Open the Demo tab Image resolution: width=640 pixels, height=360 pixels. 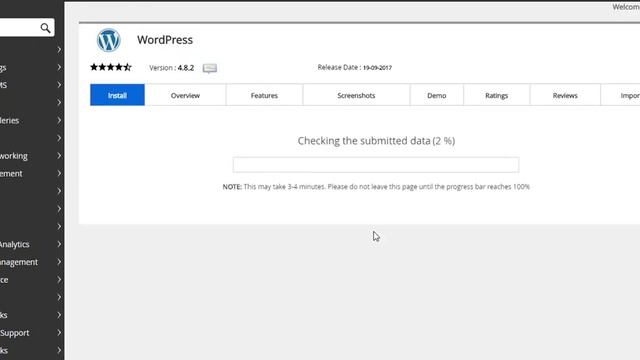tap(437, 95)
